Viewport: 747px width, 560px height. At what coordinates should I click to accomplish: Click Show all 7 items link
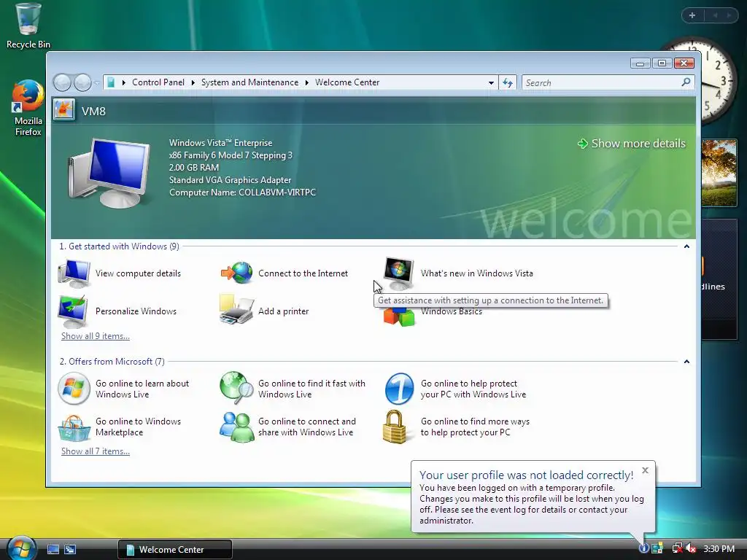96,451
